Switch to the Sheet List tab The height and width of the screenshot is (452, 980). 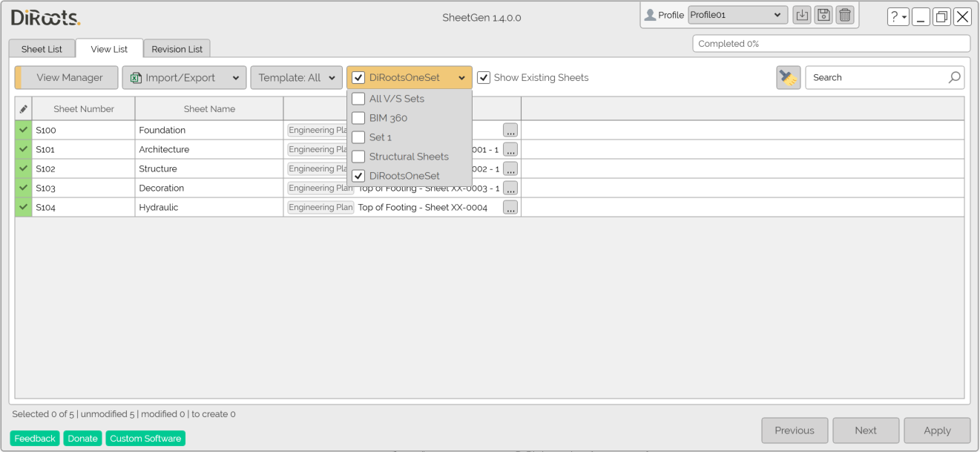42,49
